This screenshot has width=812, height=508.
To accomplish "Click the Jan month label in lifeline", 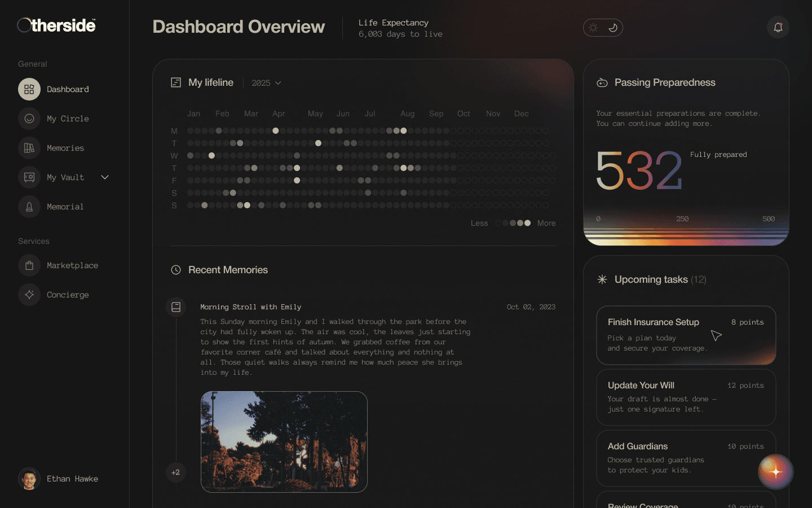I will tap(193, 113).
